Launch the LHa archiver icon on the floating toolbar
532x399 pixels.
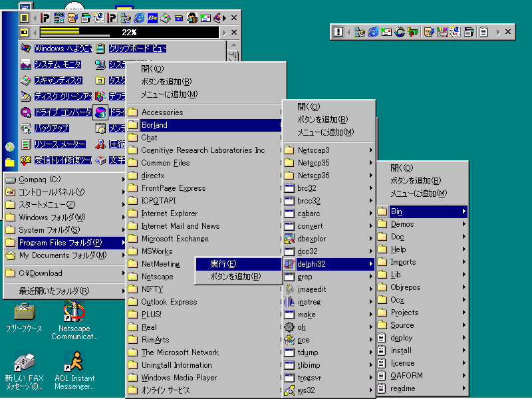(x=442, y=32)
